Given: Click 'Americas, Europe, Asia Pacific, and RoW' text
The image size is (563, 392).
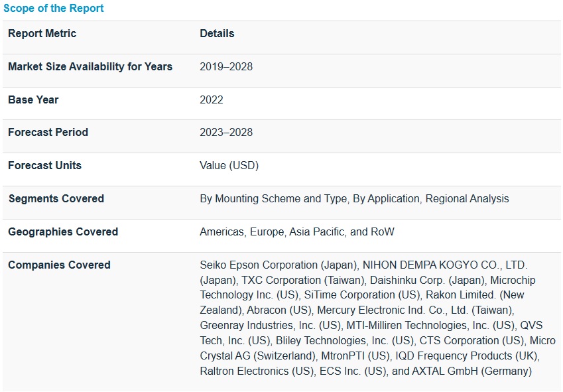Looking at the screenshot, I should [x=297, y=232].
